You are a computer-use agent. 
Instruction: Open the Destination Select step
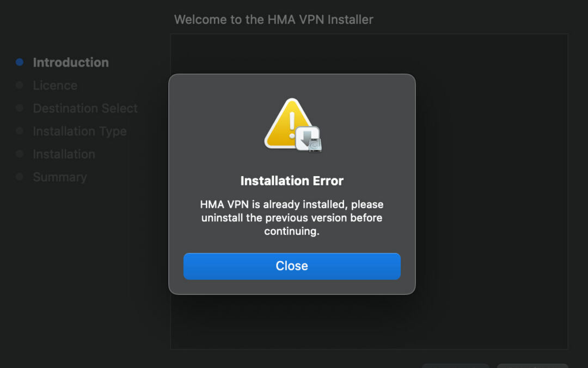(x=85, y=108)
